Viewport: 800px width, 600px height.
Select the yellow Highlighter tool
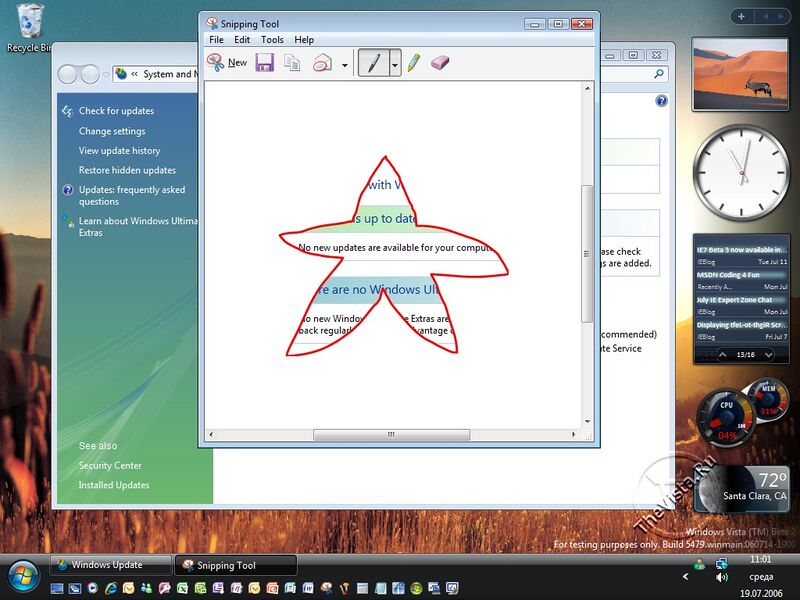point(414,63)
